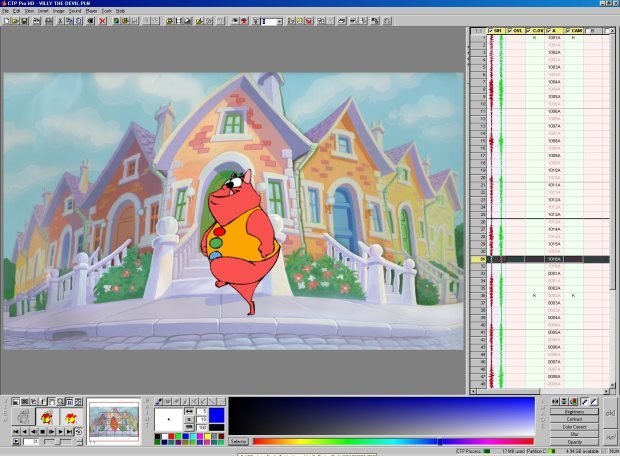Step one frame backward
The image size is (620, 456).
34,431
